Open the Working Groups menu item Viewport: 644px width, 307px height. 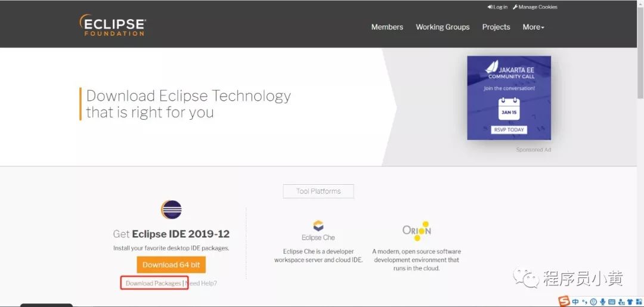pos(442,27)
